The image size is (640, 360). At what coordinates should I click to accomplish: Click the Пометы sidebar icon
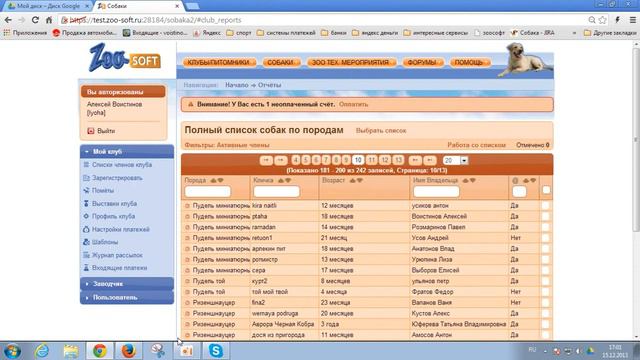(86, 191)
